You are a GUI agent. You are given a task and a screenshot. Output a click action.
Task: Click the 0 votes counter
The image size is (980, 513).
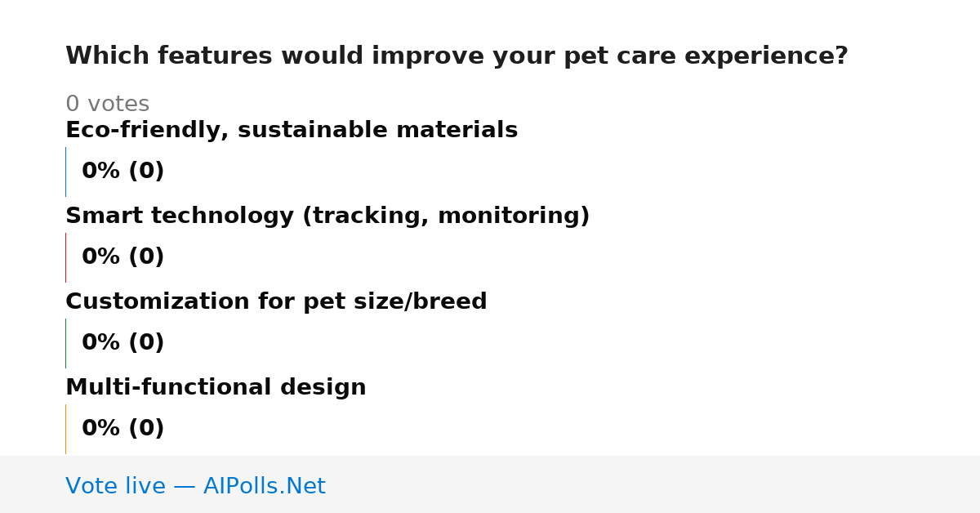coord(107,104)
